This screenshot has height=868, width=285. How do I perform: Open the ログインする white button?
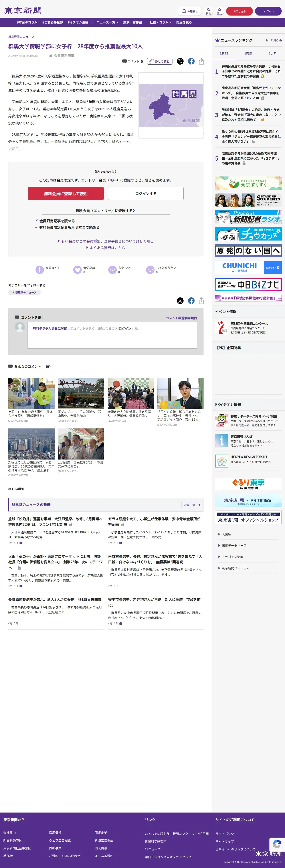click(146, 194)
